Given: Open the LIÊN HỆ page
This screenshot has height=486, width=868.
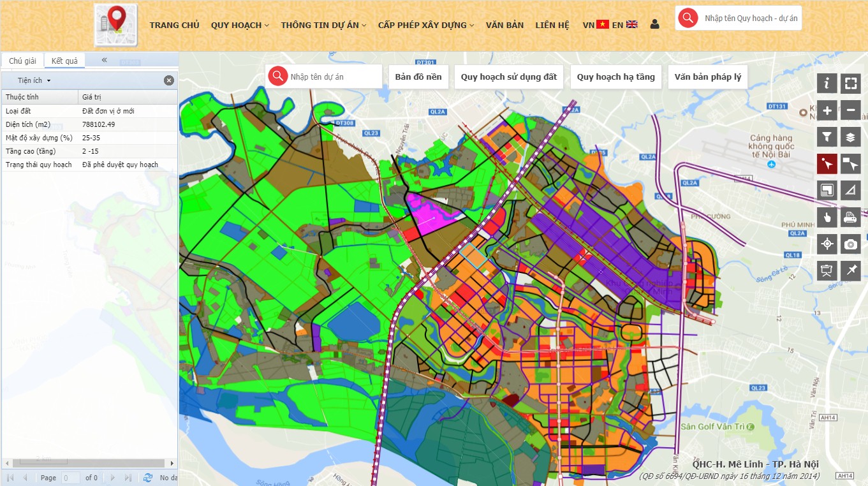Looking at the screenshot, I should [x=552, y=25].
